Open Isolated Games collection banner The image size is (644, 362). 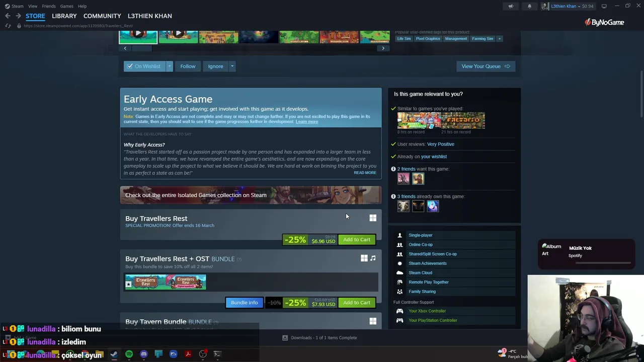click(251, 195)
